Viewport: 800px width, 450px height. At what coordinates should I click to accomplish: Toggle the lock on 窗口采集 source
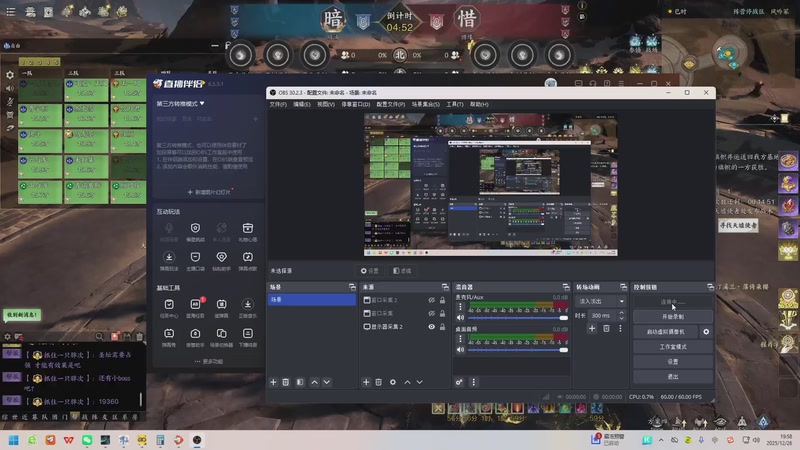click(x=442, y=313)
